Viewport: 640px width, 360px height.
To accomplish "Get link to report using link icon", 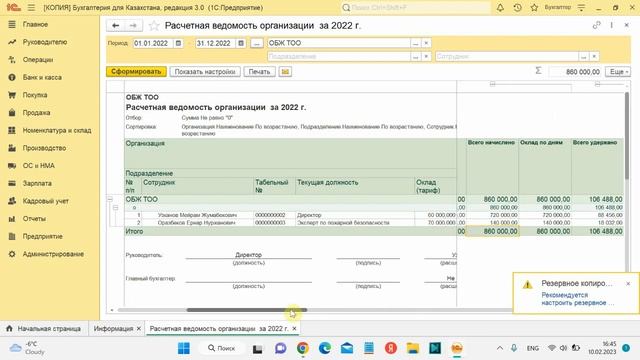I will (596, 25).
